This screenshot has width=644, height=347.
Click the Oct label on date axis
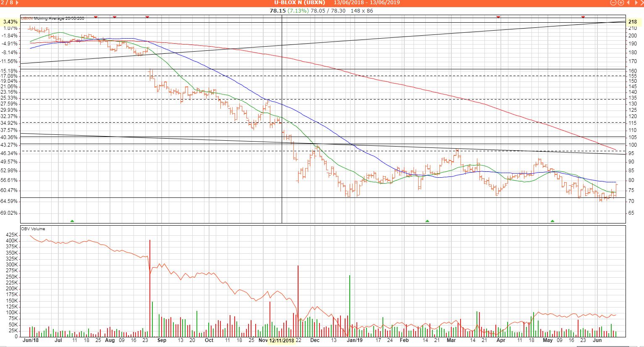(x=209, y=340)
